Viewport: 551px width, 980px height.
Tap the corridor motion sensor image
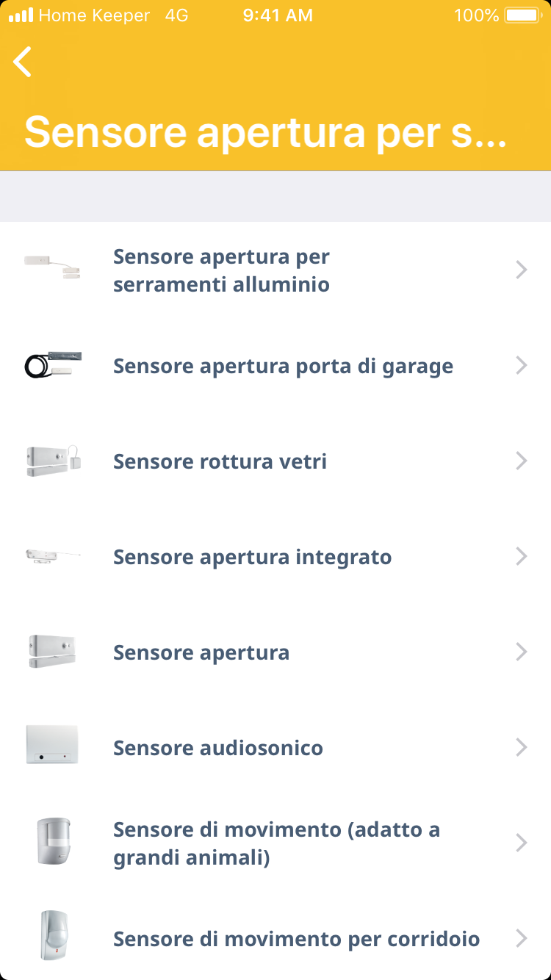click(52, 935)
